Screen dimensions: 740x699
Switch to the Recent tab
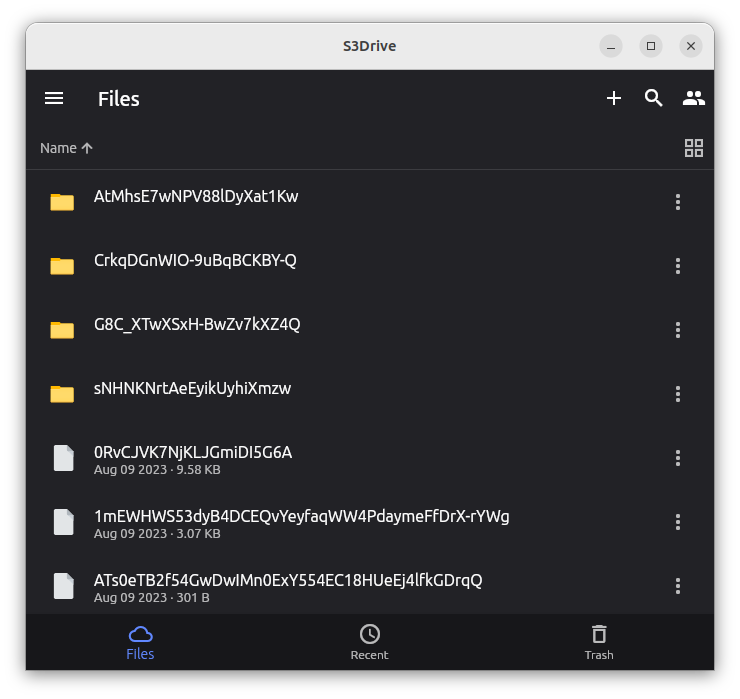click(x=369, y=642)
